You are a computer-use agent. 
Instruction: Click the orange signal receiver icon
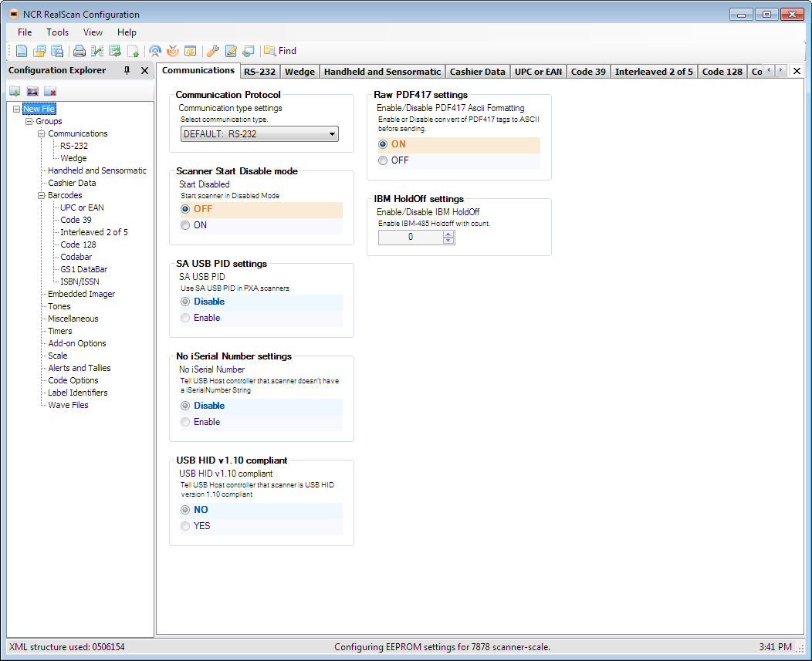coord(173,51)
